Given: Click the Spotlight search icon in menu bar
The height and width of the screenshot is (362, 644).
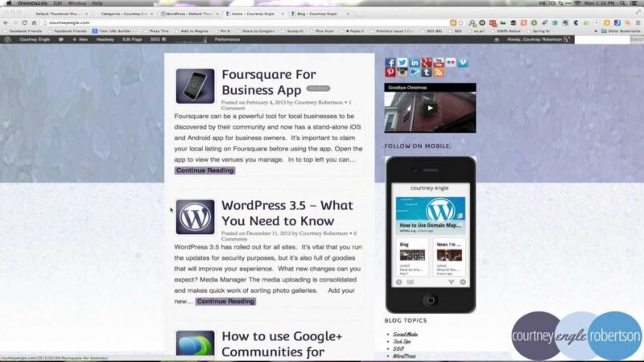Looking at the screenshot, I should coord(622,3).
